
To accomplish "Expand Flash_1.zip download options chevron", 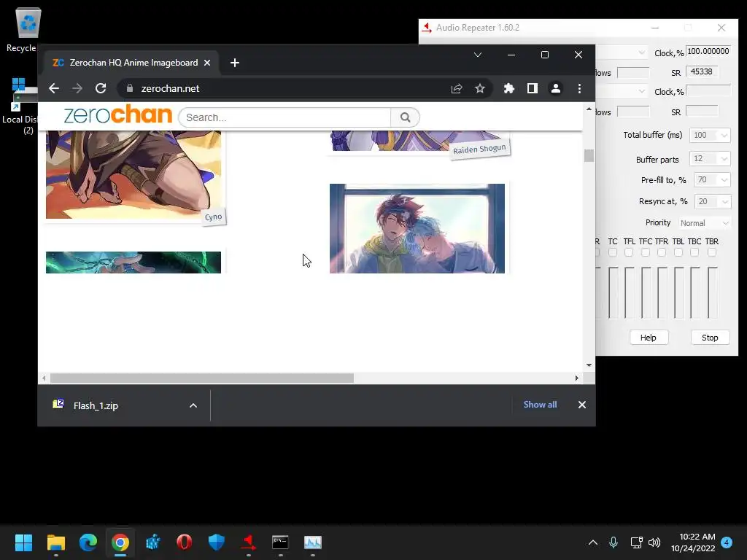I will click(193, 405).
